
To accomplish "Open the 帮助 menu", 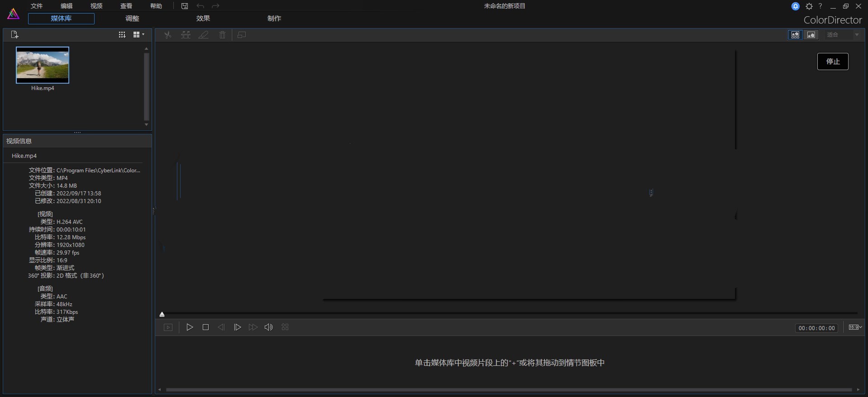I will (156, 6).
